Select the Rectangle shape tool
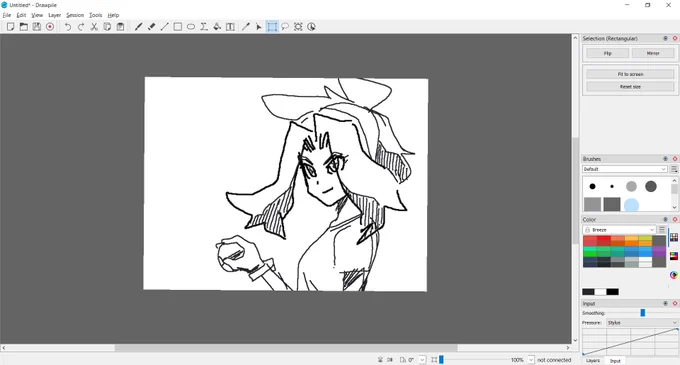This screenshot has width=680, height=365. pos(177,27)
